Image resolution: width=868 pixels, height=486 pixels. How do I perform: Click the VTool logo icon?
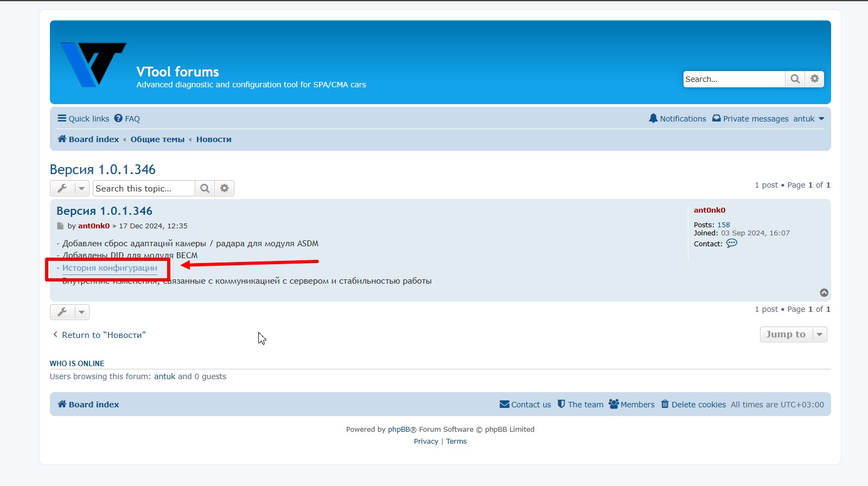point(93,65)
